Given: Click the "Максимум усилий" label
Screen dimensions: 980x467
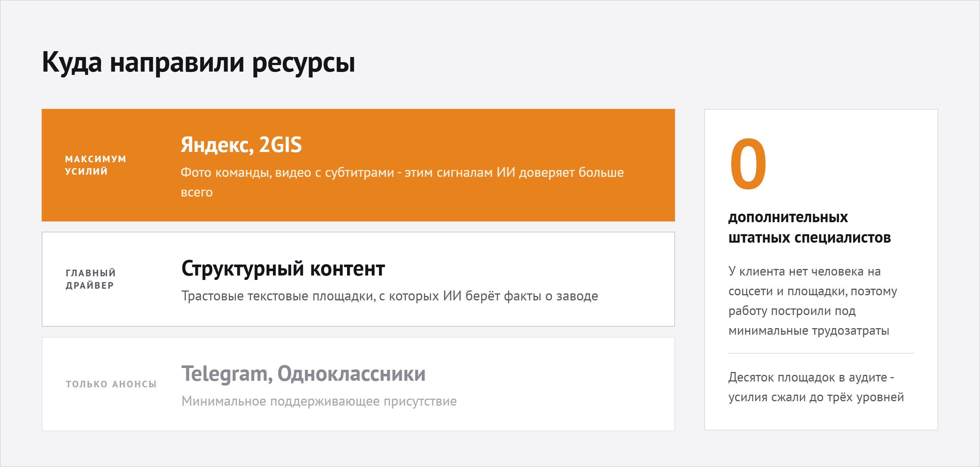Looking at the screenshot, I should tap(95, 165).
